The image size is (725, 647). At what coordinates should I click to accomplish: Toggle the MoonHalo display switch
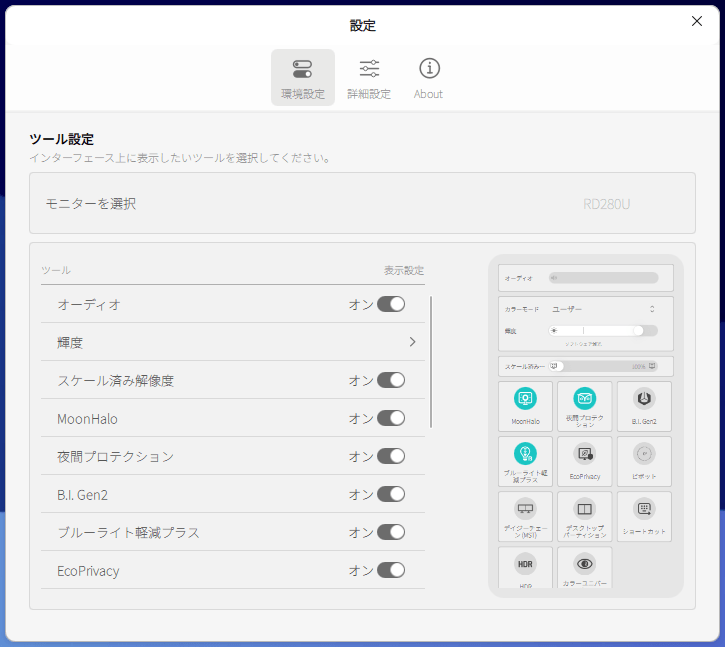point(391,418)
